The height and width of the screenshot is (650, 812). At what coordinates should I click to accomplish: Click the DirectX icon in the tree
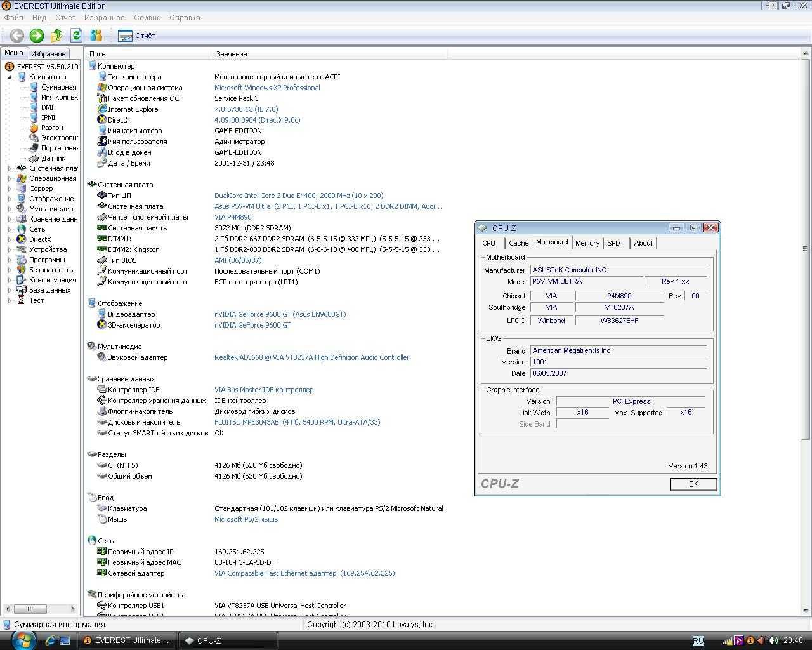tap(22, 239)
